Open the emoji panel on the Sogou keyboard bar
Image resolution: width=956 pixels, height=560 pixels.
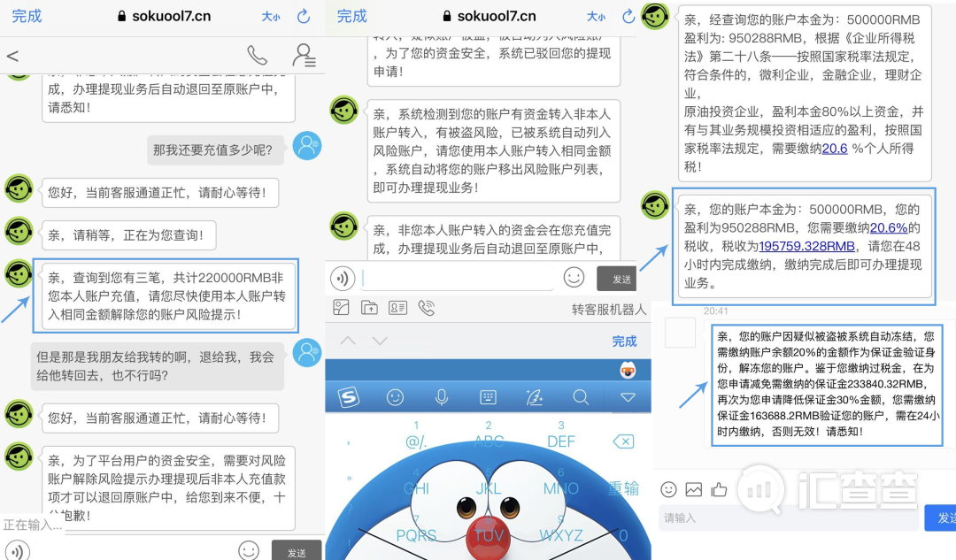395,398
